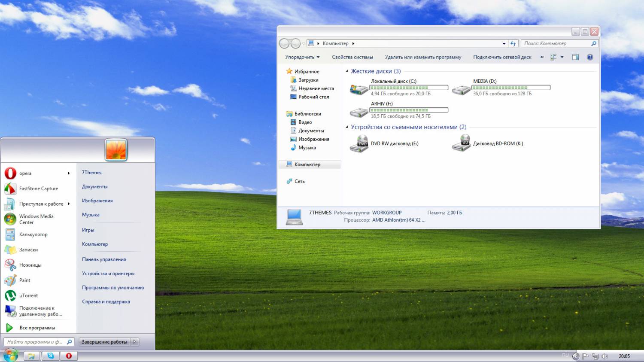The height and width of the screenshot is (362, 644).
Task: Open Skype from the taskbar
Action: pos(51,356)
